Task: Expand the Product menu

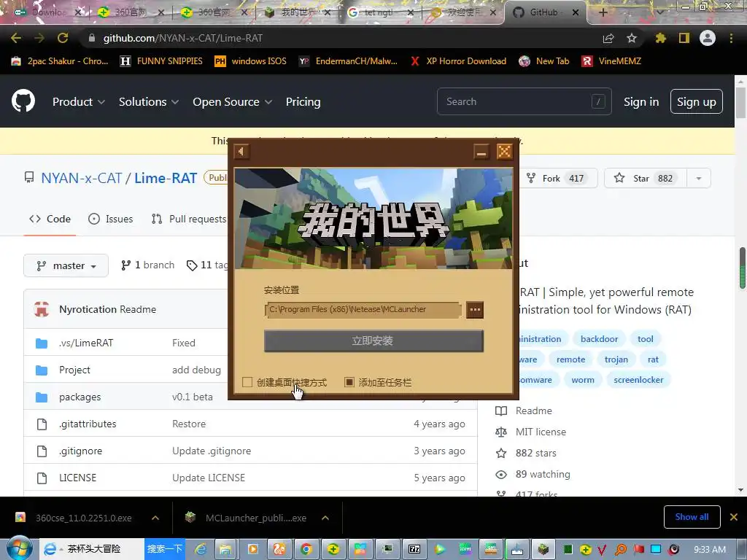Action: [79, 101]
